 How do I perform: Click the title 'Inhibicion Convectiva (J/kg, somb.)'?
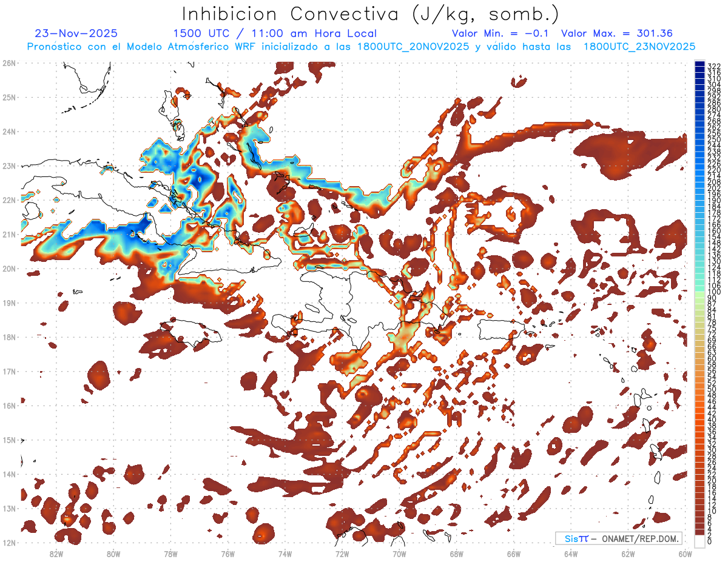[x=371, y=14]
